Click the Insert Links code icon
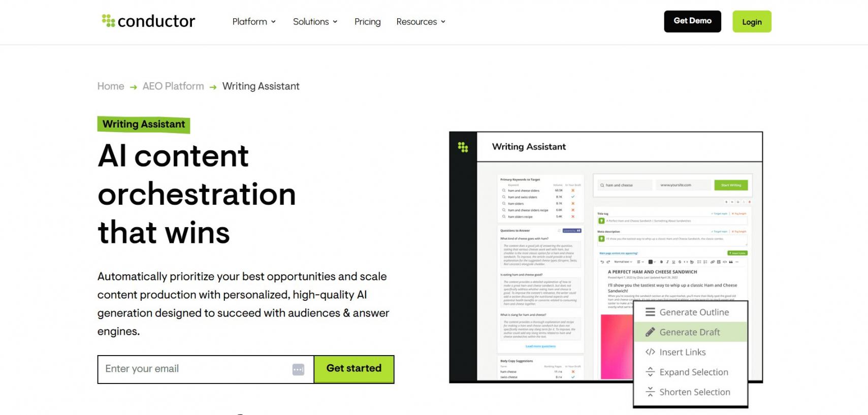The image size is (868, 415). [x=650, y=352]
